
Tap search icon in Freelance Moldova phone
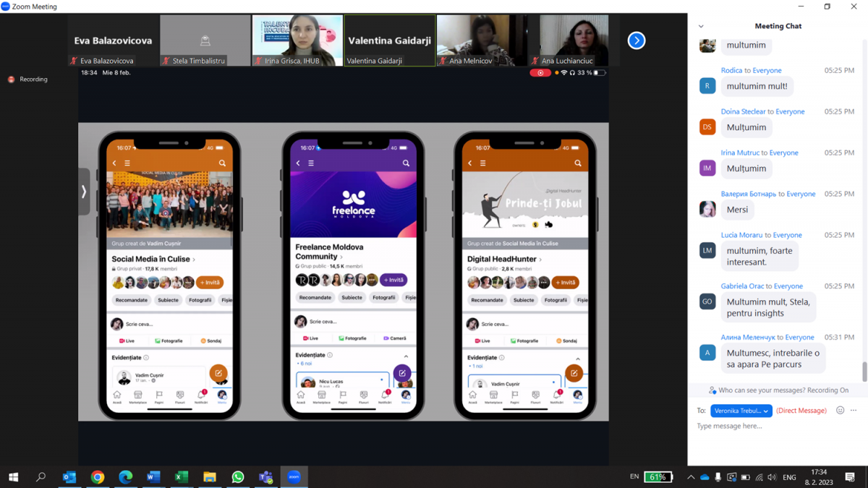coord(406,163)
